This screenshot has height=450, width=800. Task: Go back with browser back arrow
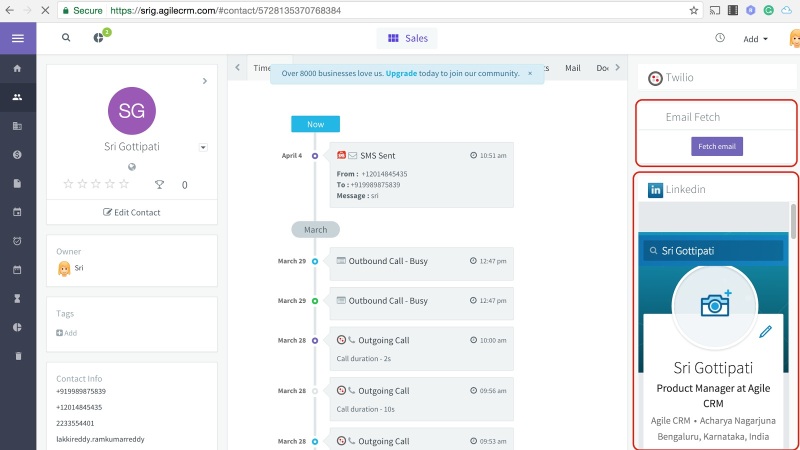tap(10, 10)
